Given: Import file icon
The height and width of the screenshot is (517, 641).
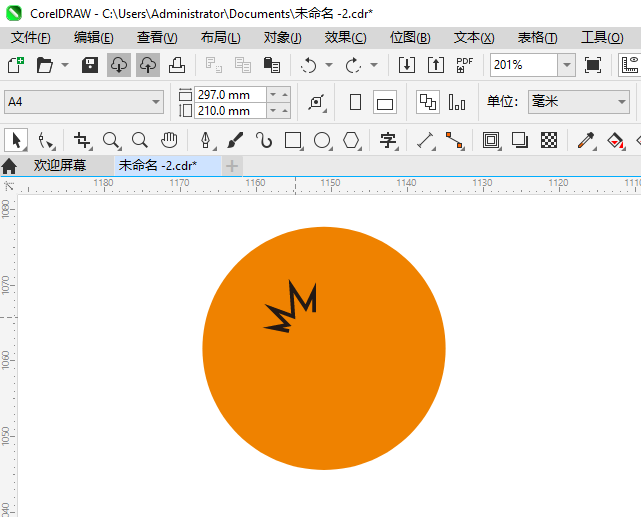Looking at the screenshot, I should coord(407,65).
